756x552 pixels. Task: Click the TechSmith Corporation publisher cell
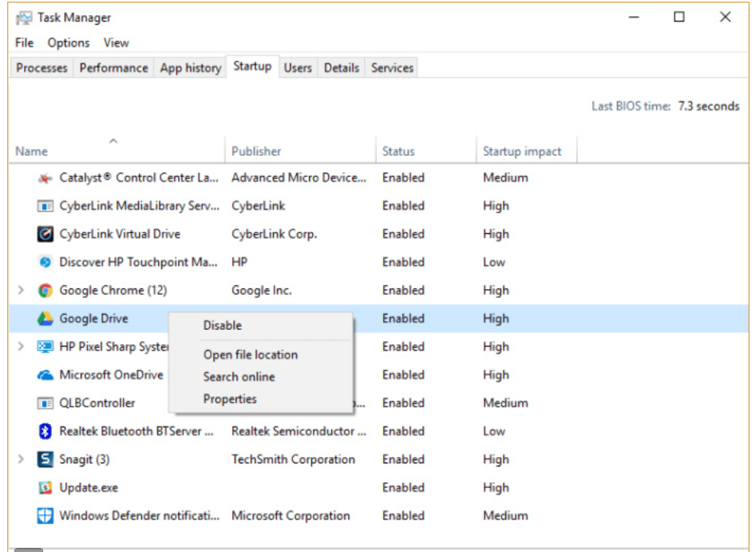[293, 459]
